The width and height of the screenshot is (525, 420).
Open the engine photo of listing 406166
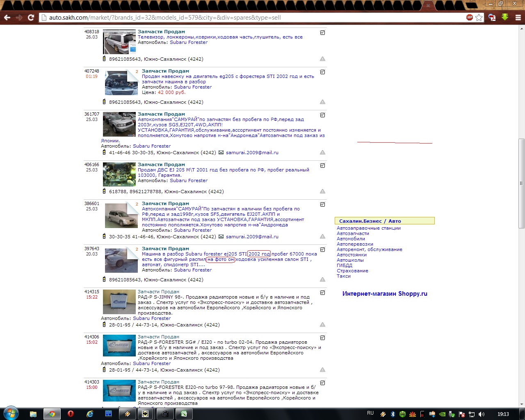[119, 174]
